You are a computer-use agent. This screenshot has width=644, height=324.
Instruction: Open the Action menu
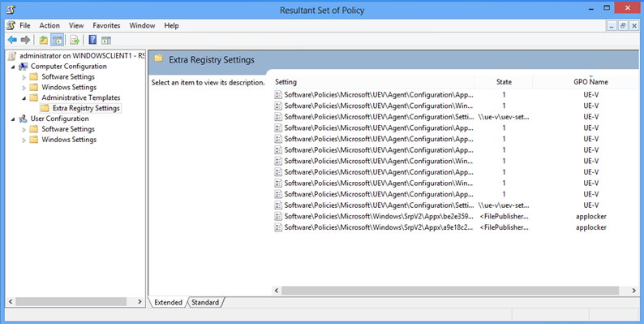coord(49,25)
